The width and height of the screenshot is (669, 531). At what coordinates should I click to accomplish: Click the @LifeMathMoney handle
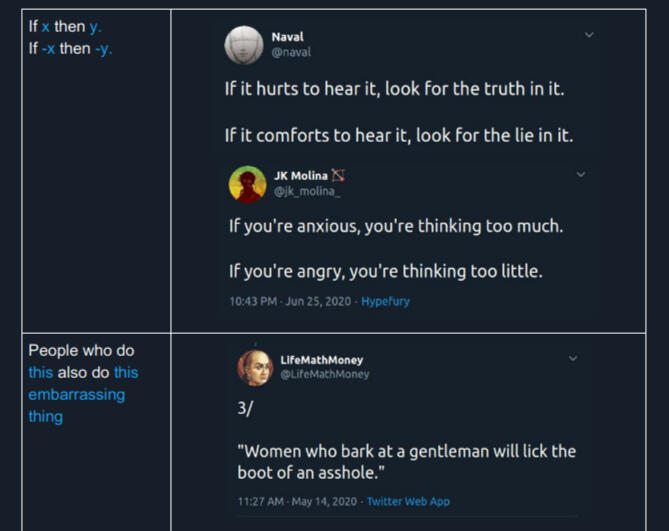click(x=324, y=374)
